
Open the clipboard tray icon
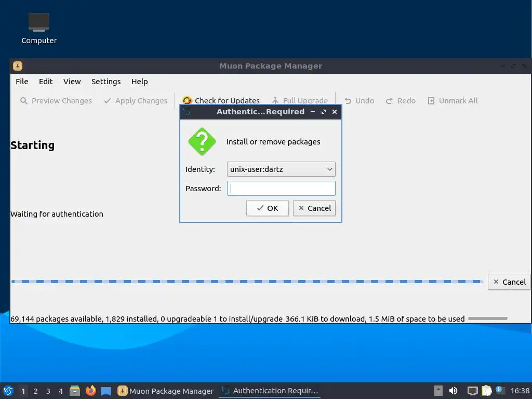[x=486, y=391]
